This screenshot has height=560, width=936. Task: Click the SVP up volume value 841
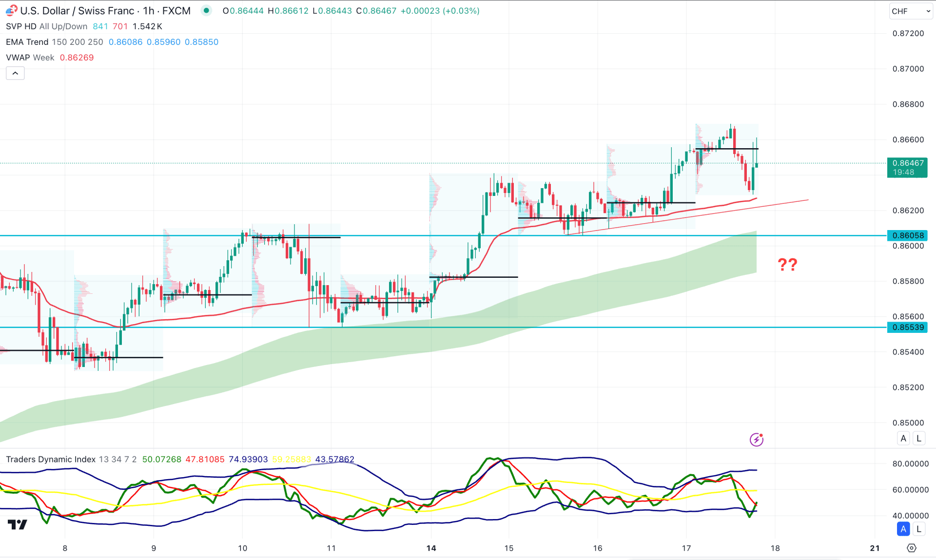click(x=100, y=26)
